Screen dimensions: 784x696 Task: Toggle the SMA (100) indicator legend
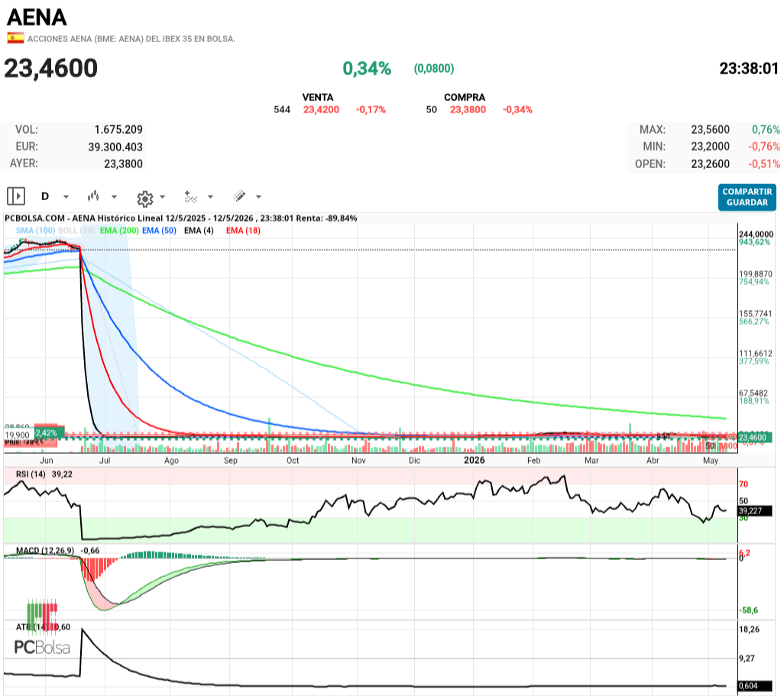pos(35,231)
